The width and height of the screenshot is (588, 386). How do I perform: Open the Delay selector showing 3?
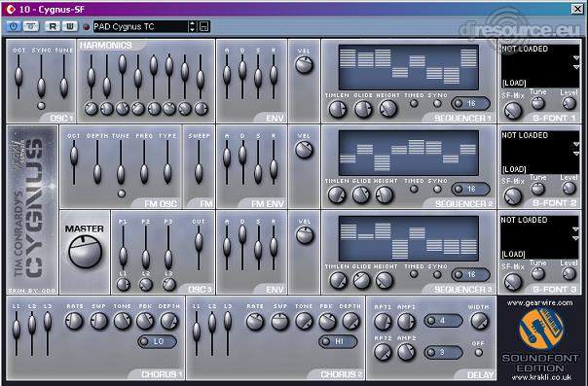pyautogui.click(x=443, y=352)
